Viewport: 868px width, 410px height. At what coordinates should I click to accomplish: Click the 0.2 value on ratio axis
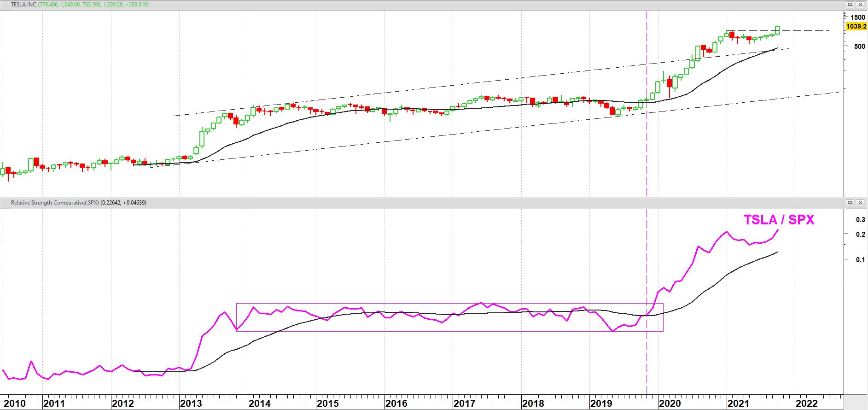pos(860,234)
